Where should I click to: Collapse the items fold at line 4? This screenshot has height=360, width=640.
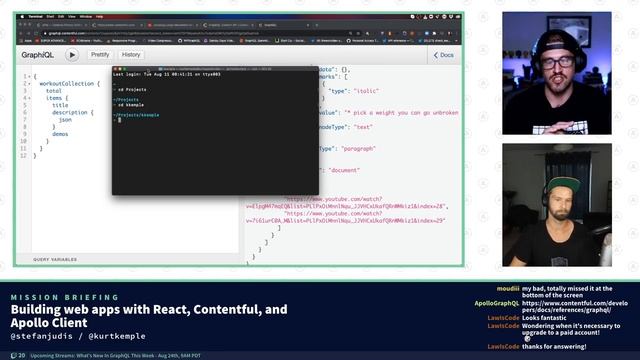coord(30,98)
